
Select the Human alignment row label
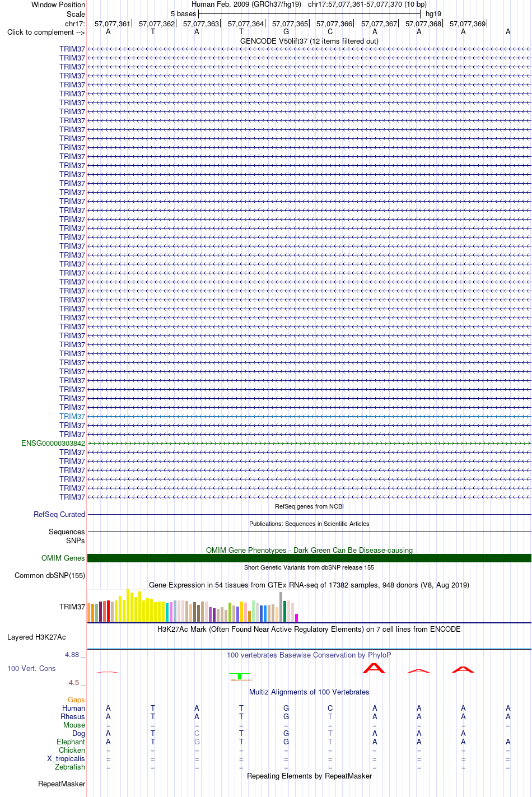pos(73,708)
